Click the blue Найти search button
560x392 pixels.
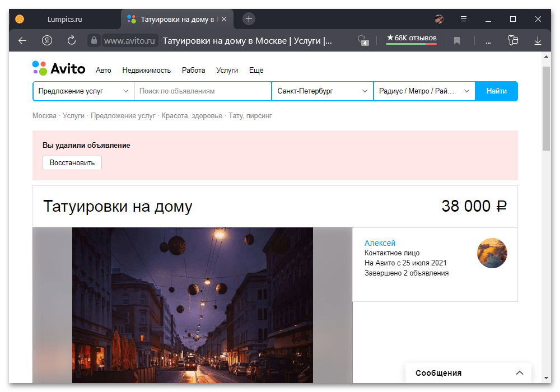coord(496,91)
